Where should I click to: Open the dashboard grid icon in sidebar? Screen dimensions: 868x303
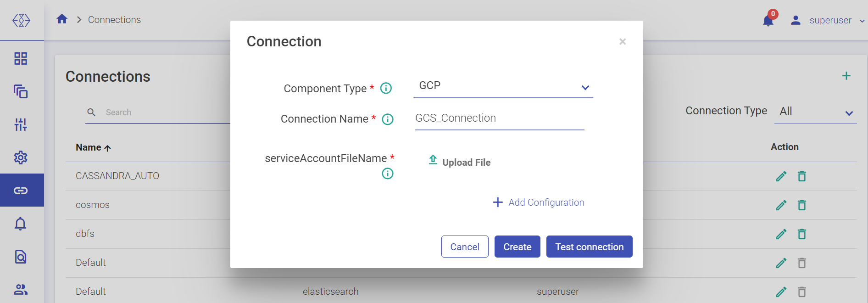point(21,58)
